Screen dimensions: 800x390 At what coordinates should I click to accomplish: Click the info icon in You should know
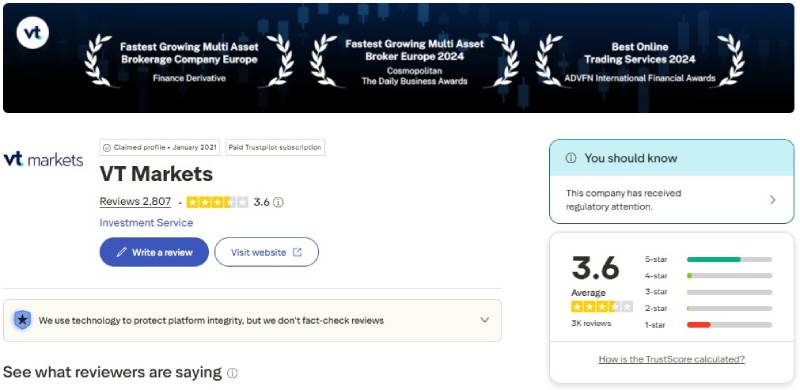click(x=571, y=158)
